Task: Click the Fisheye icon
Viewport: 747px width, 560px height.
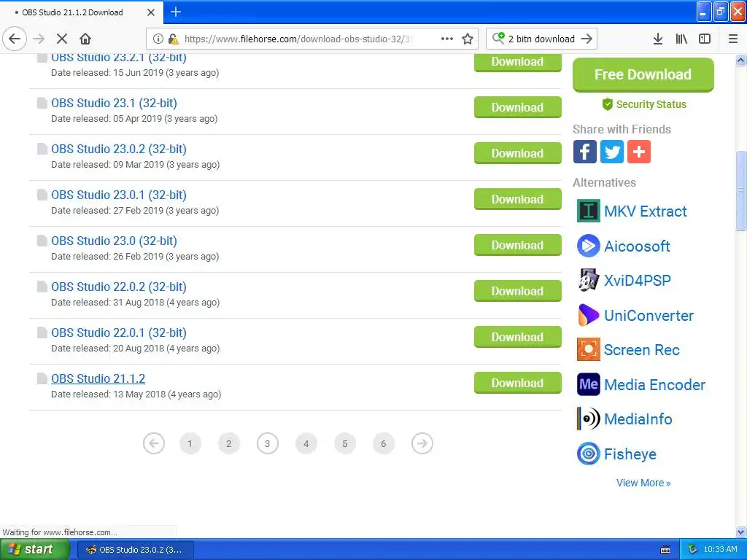Action: point(589,454)
